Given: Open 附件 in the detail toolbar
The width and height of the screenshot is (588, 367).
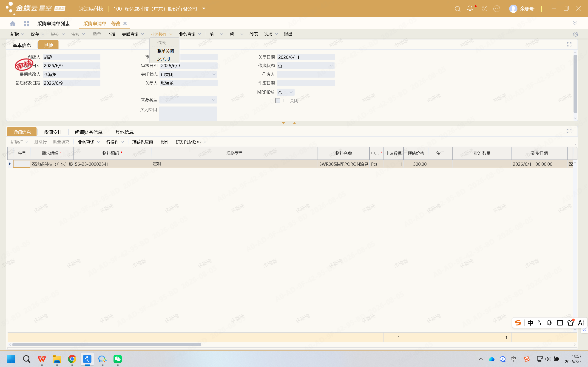Looking at the screenshot, I should (x=165, y=142).
